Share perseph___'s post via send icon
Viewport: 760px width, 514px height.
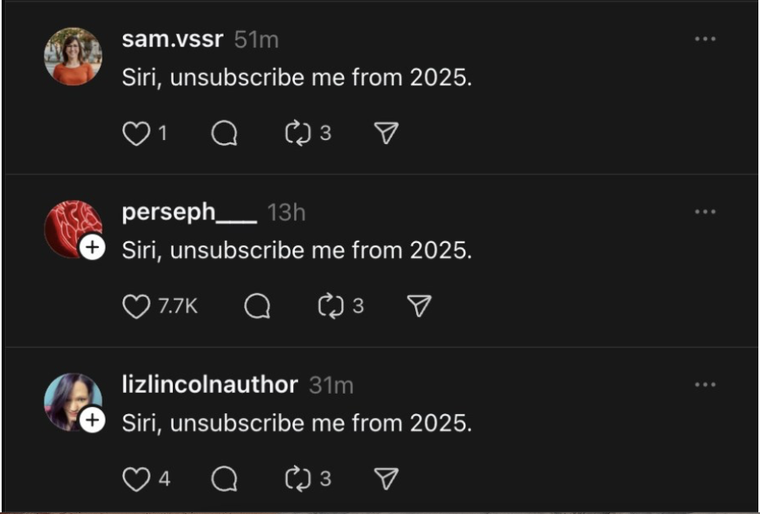point(419,306)
